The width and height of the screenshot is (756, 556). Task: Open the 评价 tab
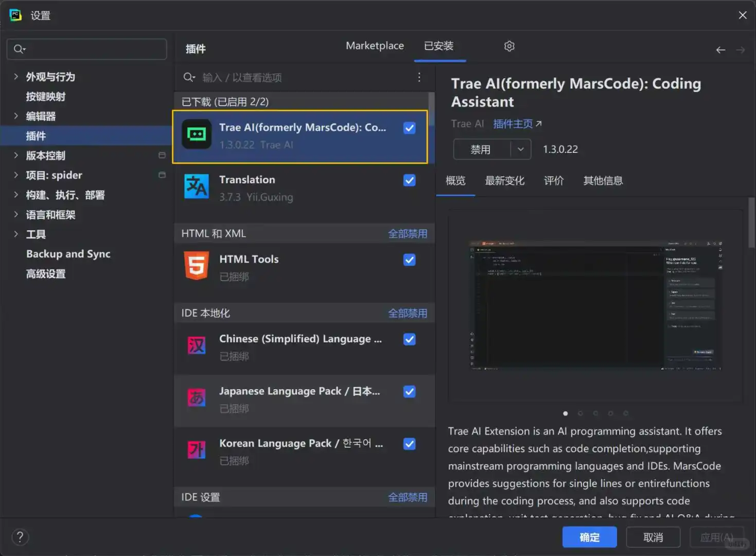(554, 181)
